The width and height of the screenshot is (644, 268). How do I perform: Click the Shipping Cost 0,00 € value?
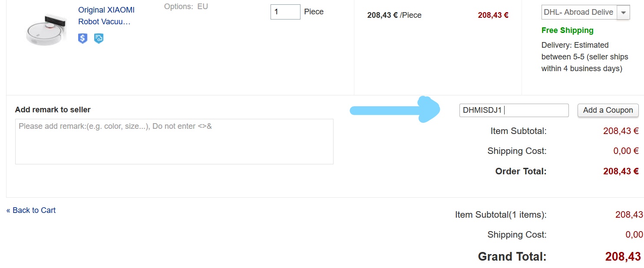click(x=626, y=151)
